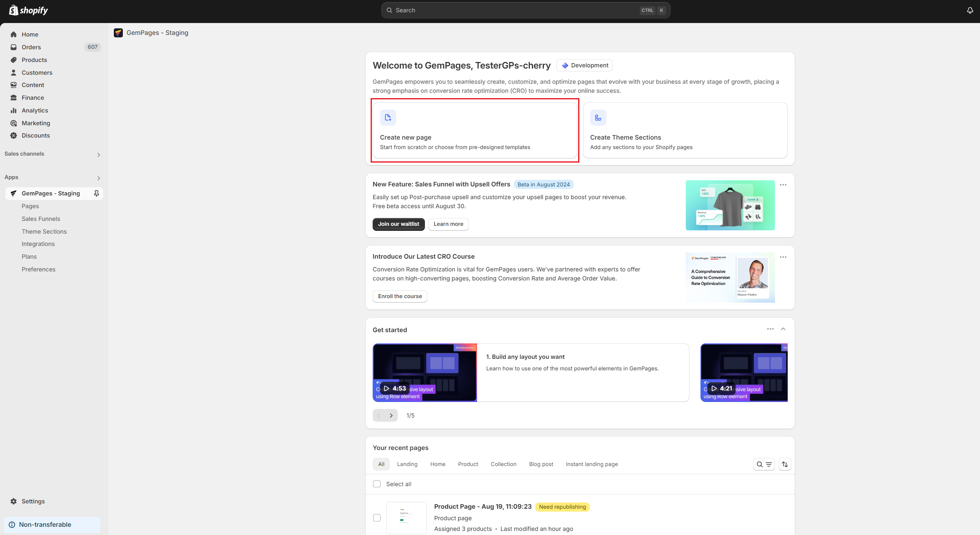The image size is (980, 535).
Task: Select the Instant landing page tab
Action: (x=591, y=464)
